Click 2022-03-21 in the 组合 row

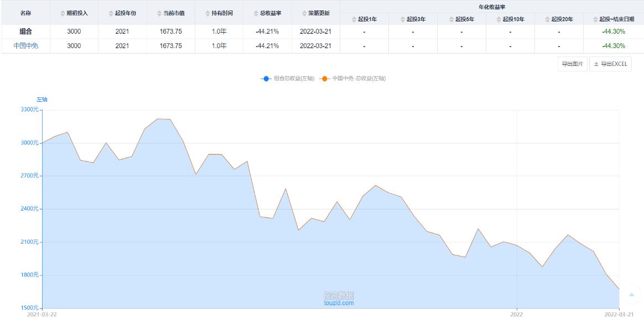click(x=315, y=32)
